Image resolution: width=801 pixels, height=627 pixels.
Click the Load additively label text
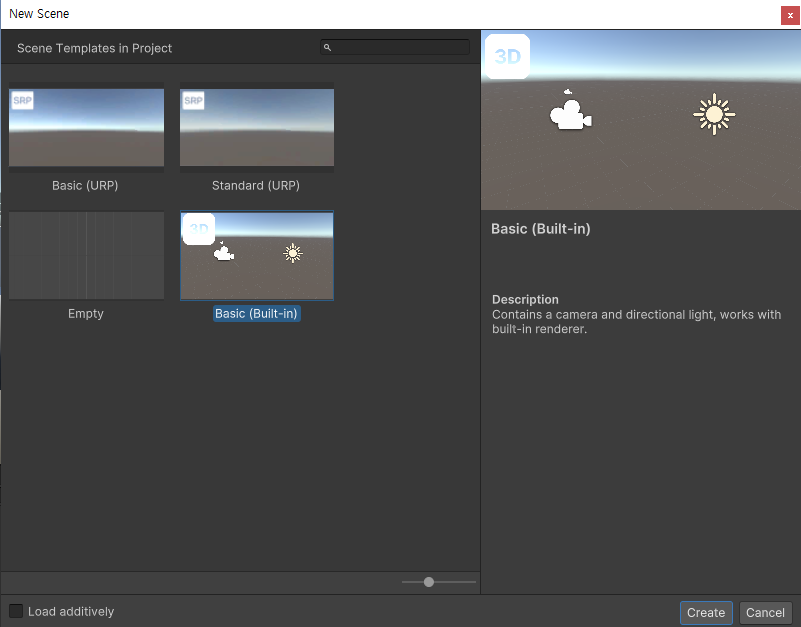click(71, 611)
